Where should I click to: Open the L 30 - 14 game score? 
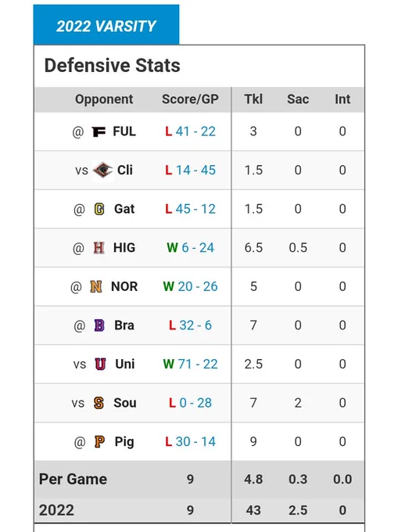pyautogui.click(x=190, y=441)
